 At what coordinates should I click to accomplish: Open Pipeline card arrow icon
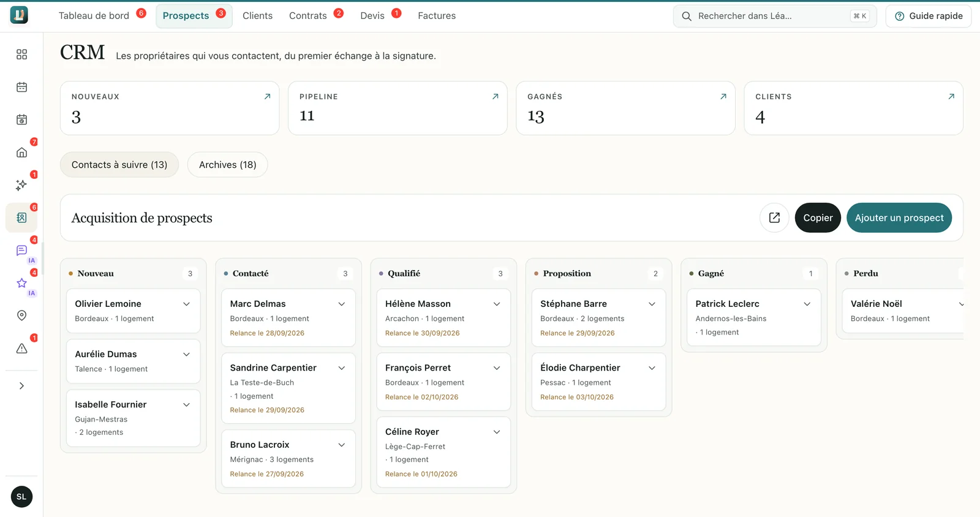coord(496,97)
